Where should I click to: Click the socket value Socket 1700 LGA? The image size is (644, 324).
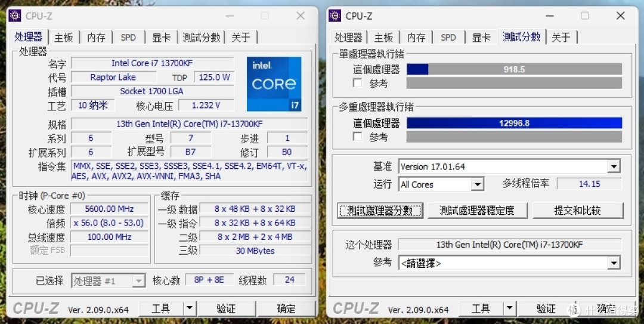pos(153,91)
